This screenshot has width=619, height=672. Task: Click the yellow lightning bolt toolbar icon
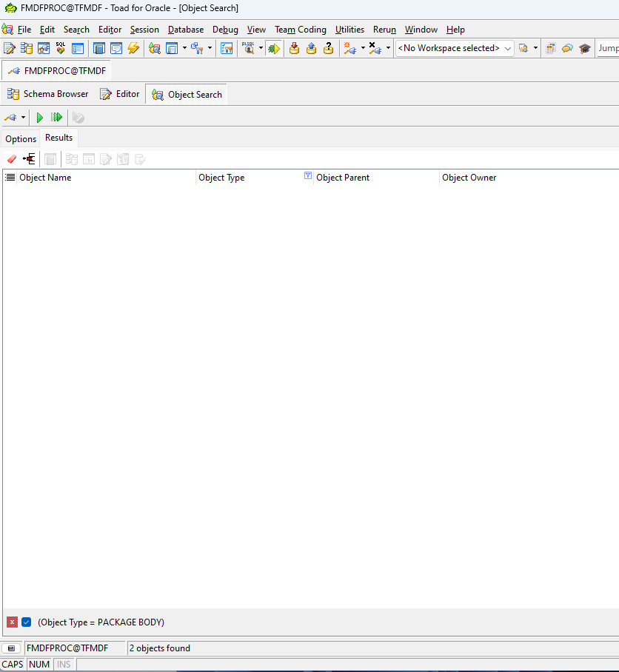(133, 48)
